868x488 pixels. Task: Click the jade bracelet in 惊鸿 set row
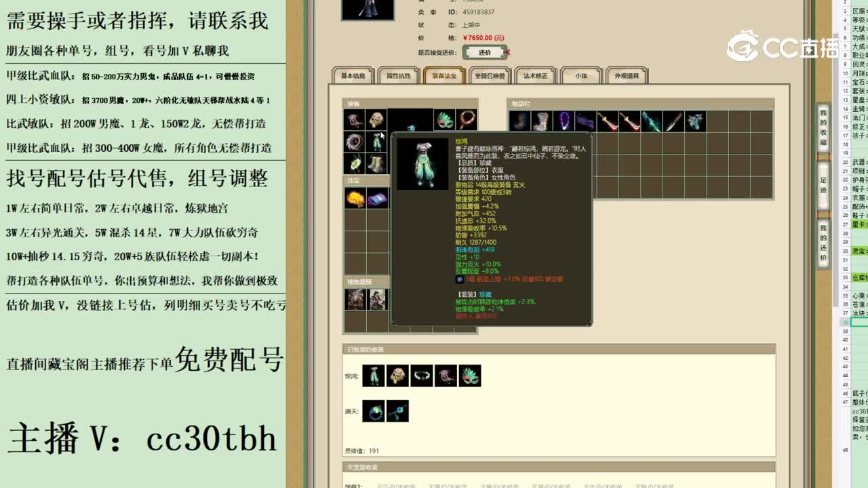click(x=421, y=375)
